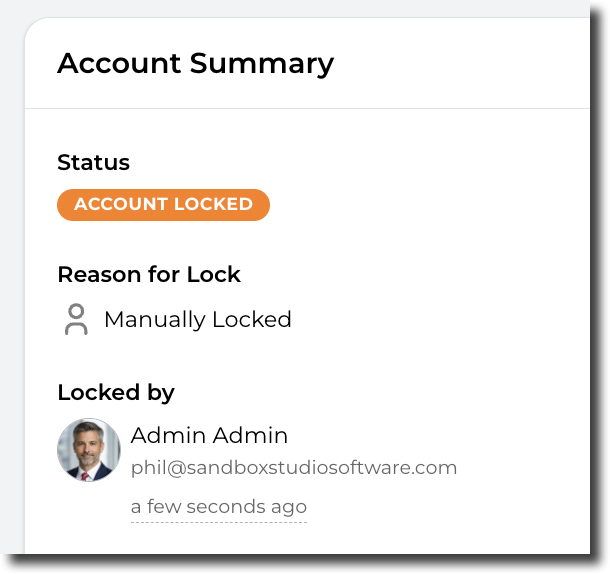
Task: Open the Admin Admin user name
Action: pyautogui.click(x=209, y=436)
